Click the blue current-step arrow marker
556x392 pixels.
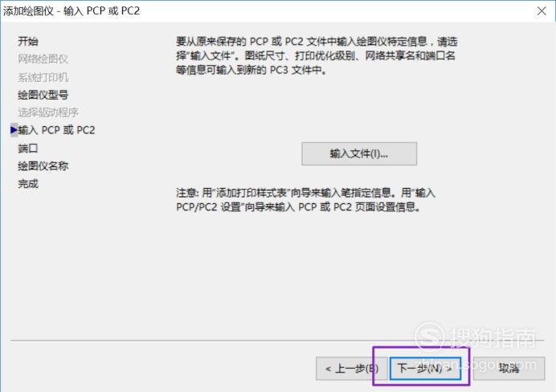(14, 130)
